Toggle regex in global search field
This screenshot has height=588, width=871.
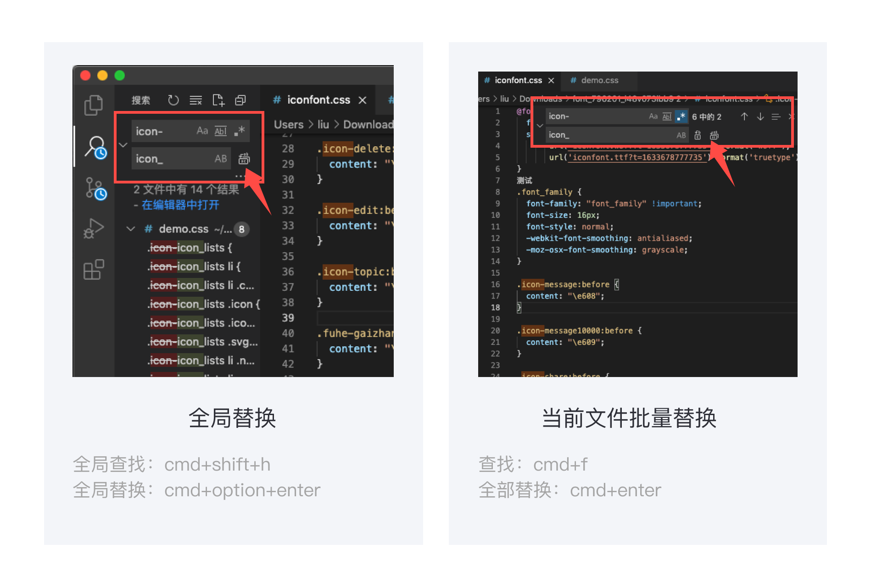pyautogui.click(x=240, y=131)
